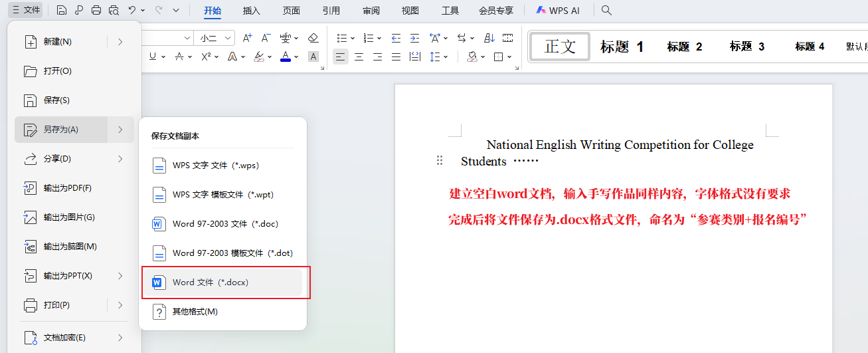Click the print icon in quick toolbar
This screenshot has height=353, width=868.
[x=96, y=10]
